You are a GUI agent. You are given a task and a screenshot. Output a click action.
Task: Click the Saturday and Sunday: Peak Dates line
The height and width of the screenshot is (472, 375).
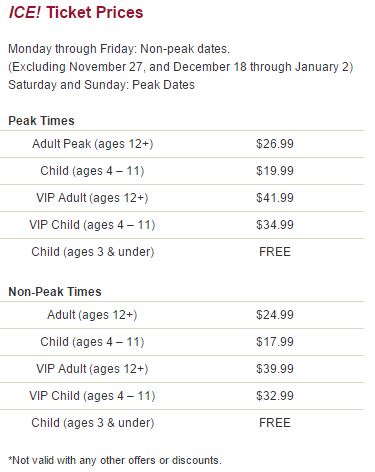tap(101, 85)
